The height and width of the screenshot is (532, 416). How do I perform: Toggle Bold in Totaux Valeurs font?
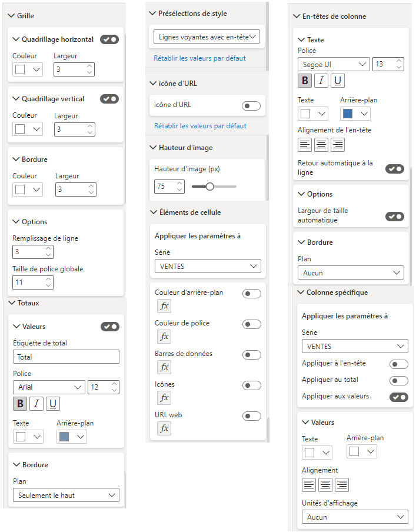coord(20,404)
